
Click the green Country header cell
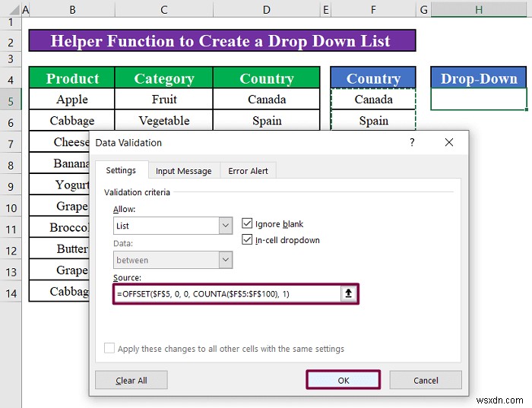267,78
